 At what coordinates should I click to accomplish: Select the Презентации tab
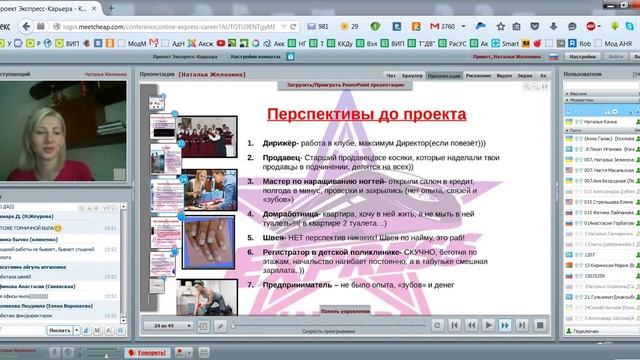tap(444, 76)
